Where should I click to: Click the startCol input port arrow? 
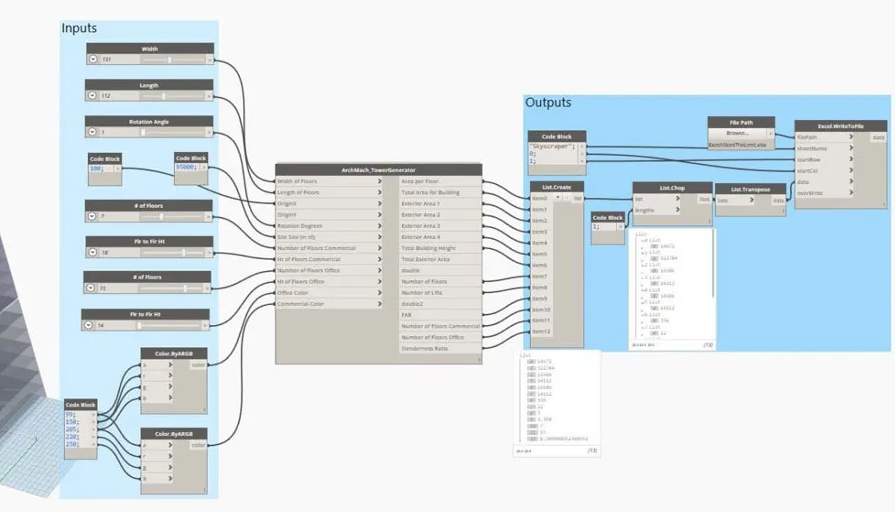click(x=850, y=170)
